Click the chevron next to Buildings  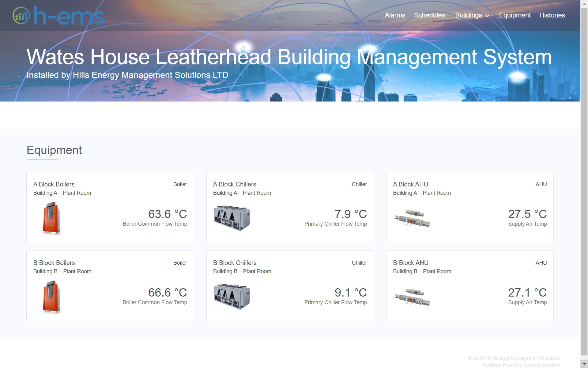(x=487, y=16)
